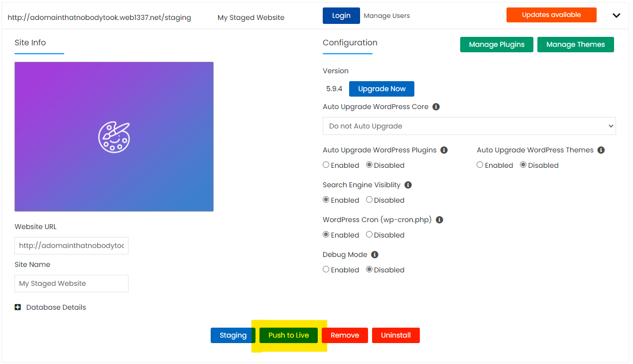Enable Debug Mode radio option
This screenshot has width=633, height=364.
pyautogui.click(x=326, y=269)
